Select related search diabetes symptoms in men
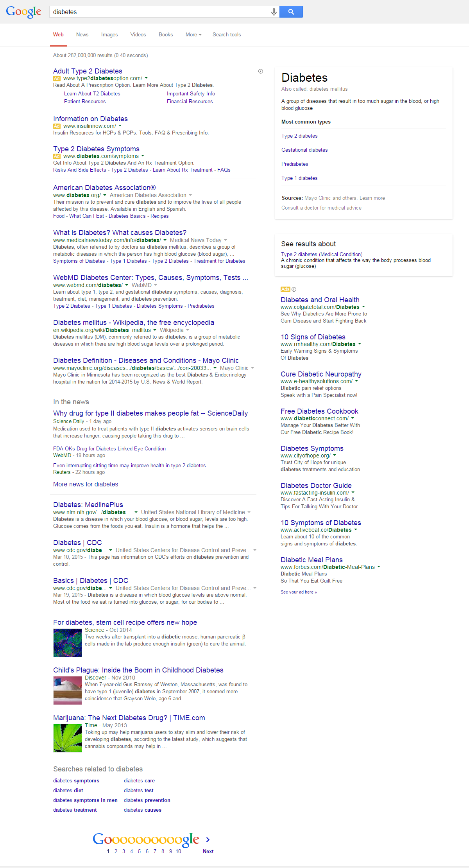 85,800
